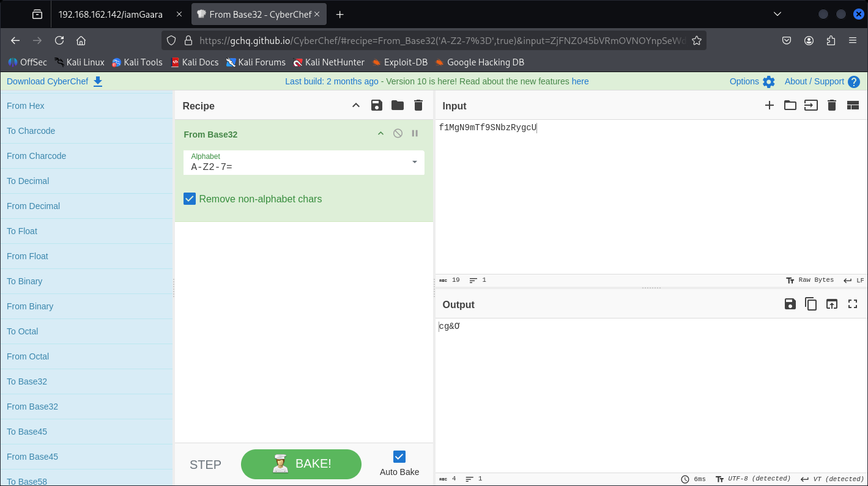
Task: Open file as input icon
Action: [x=811, y=105]
